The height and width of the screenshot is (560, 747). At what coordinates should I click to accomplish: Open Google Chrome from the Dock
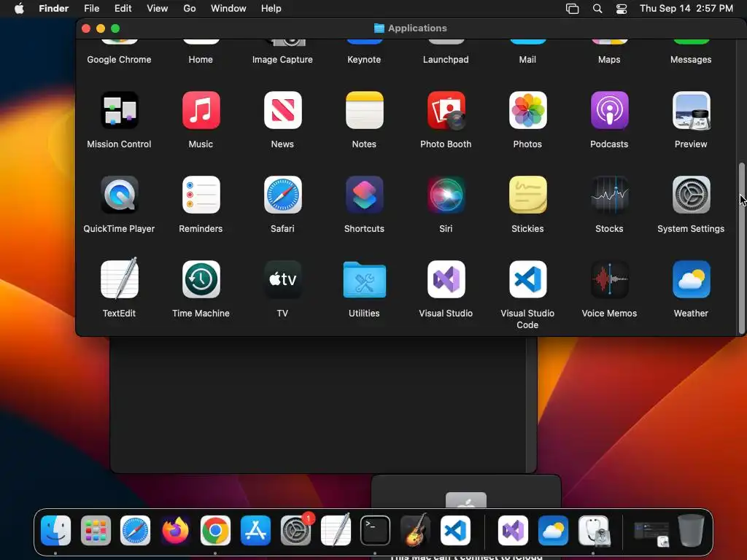(x=215, y=531)
